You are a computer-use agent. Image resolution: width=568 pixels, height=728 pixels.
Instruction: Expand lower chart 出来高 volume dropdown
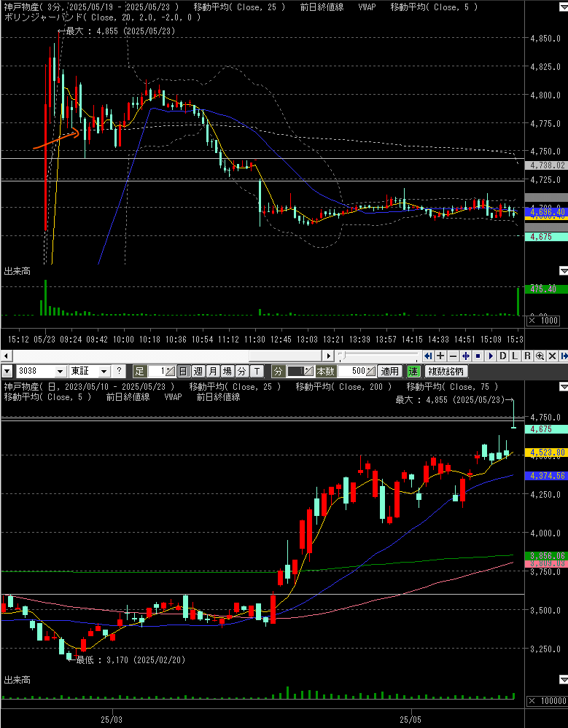pos(564,680)
